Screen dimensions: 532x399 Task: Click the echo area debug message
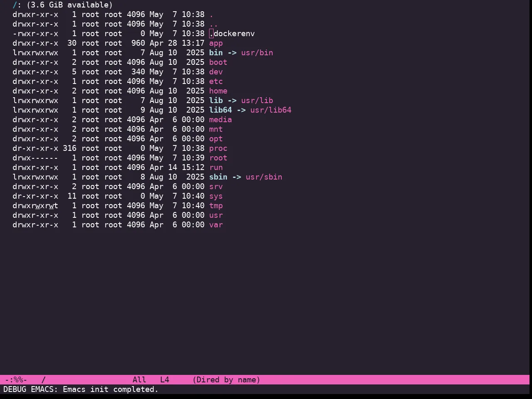tap(81, 389)
